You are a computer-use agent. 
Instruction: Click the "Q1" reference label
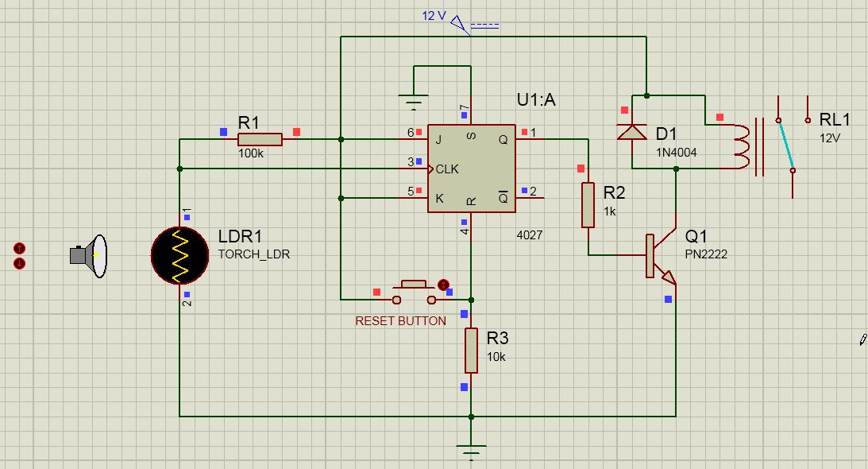click(x=696, y=236)
